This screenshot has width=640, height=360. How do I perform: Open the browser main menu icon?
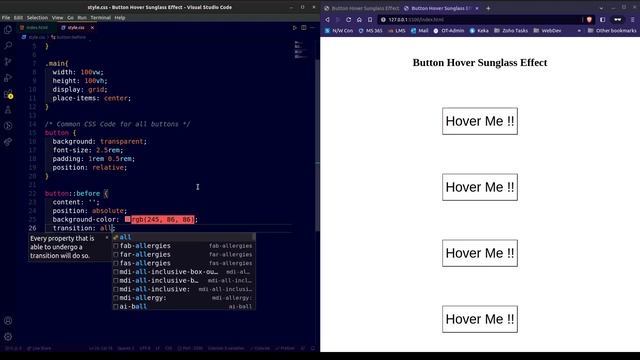[633, 20]
